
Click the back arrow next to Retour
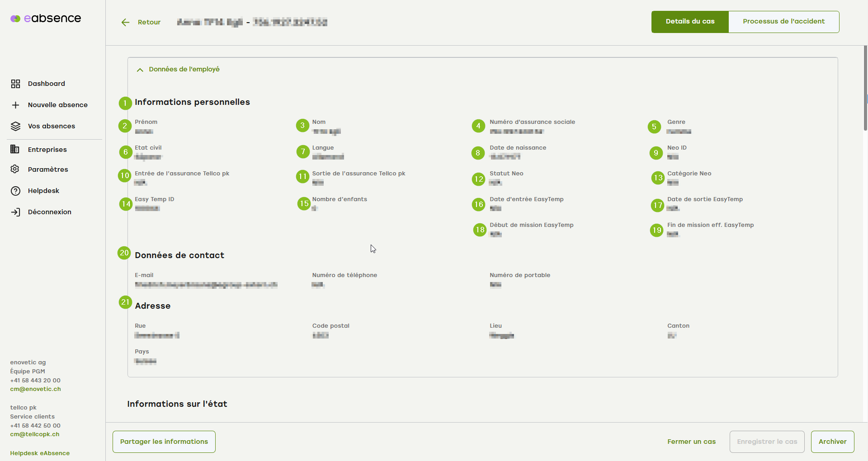tap(125, 22)
